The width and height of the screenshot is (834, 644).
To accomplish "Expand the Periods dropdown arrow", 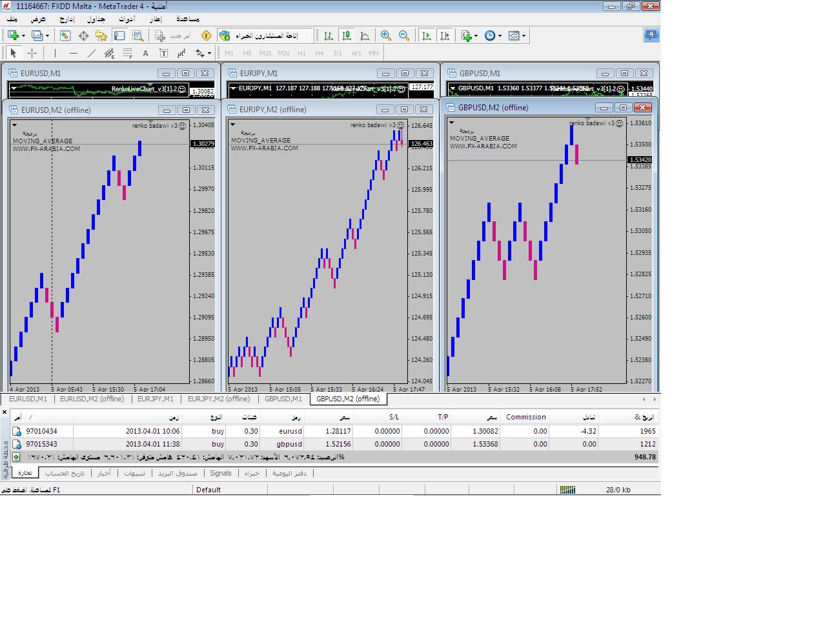I will [500, 36].
